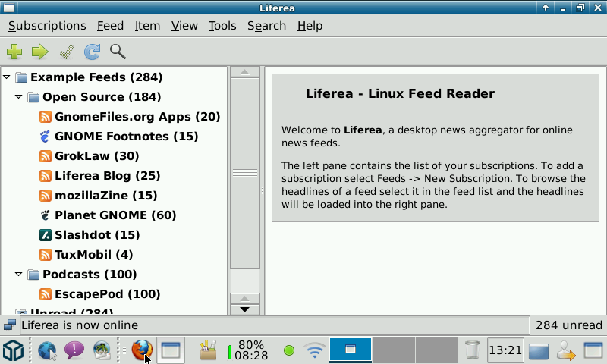Open the mail globe-and-envelope launcher
Image resolution: width=607 pixels, height=364 pixels.
(102, 350)
